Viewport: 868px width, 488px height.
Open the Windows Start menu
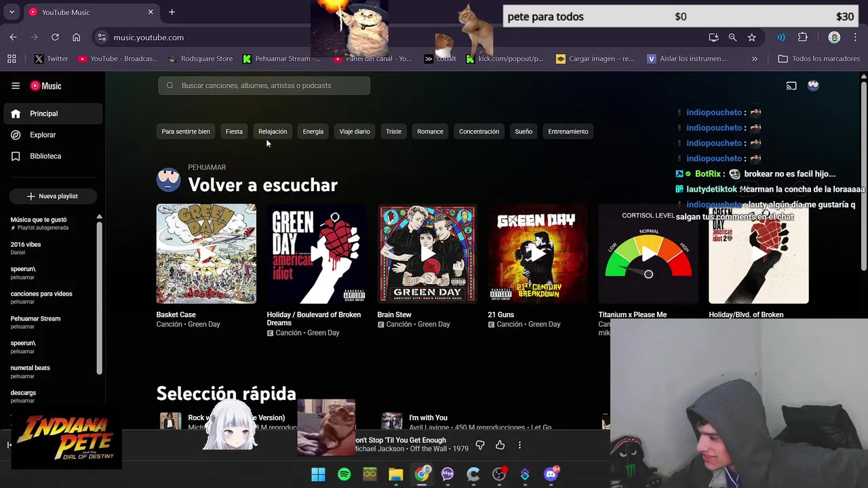click(318, 474)
